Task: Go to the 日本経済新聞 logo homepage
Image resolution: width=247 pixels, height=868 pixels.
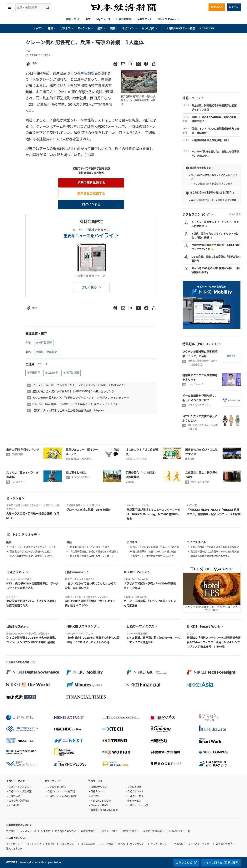Action: click(123, 8)
